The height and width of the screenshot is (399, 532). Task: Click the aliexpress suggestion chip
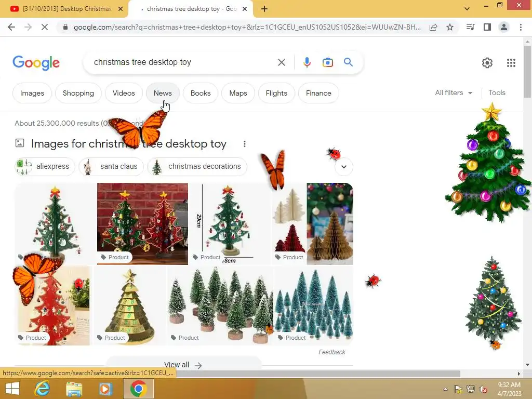45,167
